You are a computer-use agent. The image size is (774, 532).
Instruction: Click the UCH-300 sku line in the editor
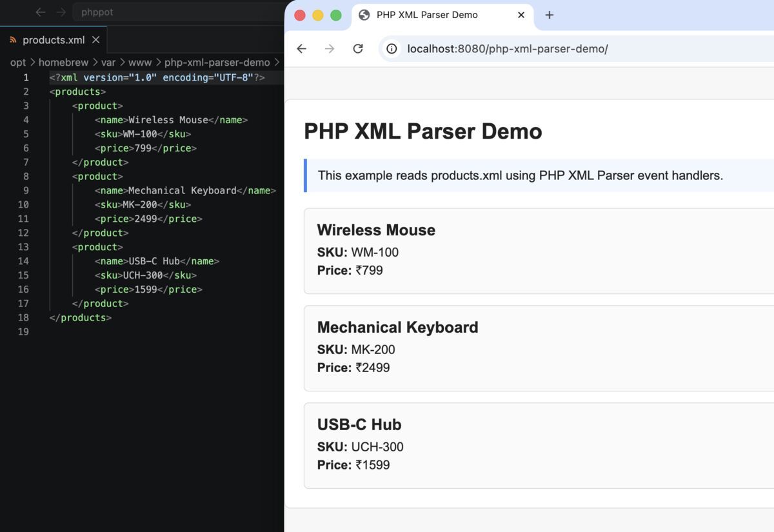click(146, 275)
